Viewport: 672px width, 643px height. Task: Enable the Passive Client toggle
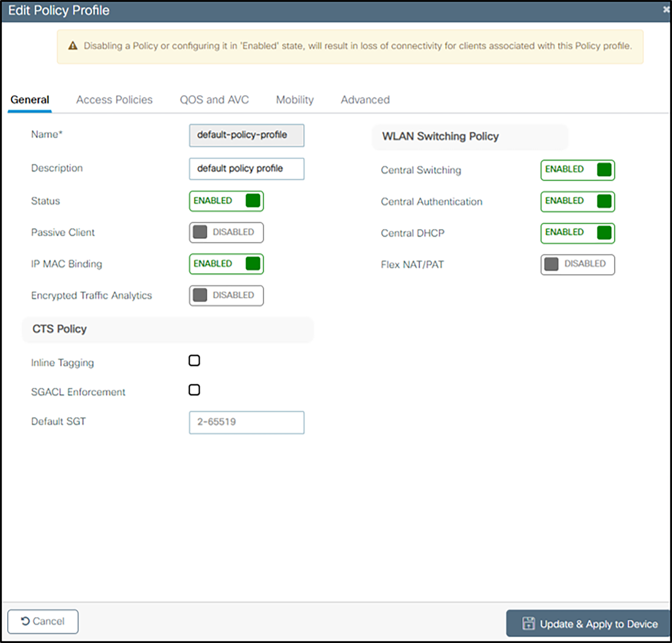pyautogui.click(x=226, y=232)
